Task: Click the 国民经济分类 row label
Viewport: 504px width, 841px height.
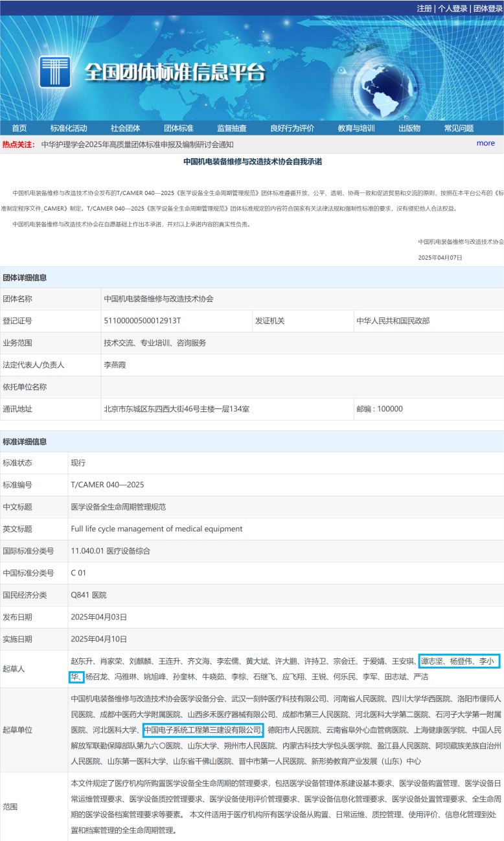Action: point(25,595)
